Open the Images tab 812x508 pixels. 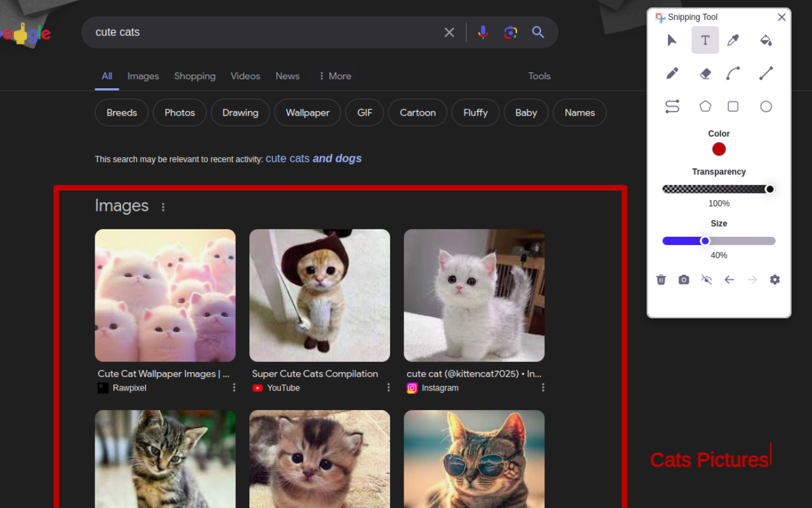143,76
